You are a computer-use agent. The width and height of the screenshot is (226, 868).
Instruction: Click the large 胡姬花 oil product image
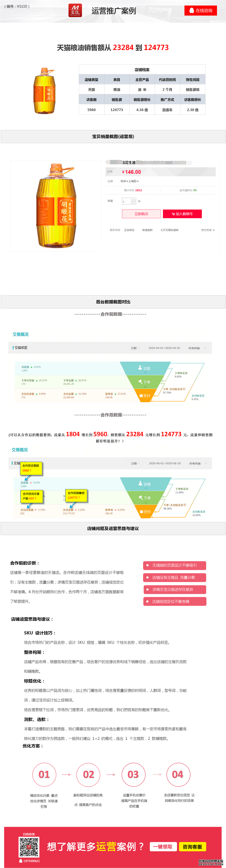(x=56, y=206)
